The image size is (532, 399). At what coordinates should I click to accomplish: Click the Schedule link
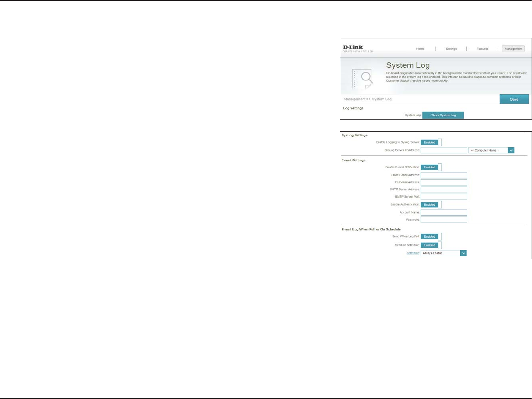click(x=413, y=253)
